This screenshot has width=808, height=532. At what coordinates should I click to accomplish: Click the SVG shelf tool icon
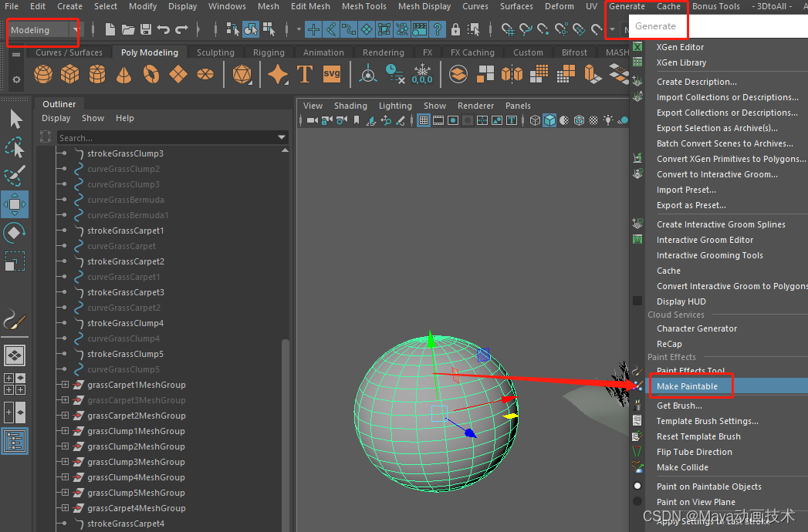coord(331,74)
